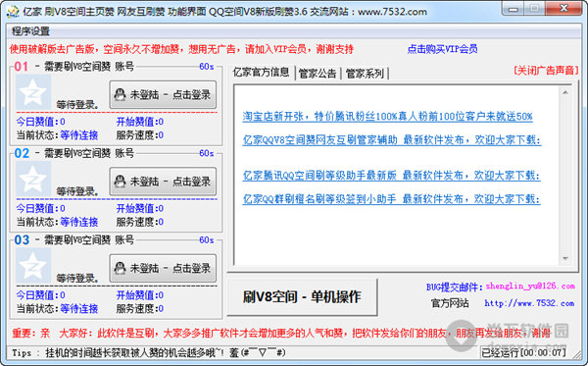
Task: Switch to the 管家系列 tab
Action: (365, 74)
